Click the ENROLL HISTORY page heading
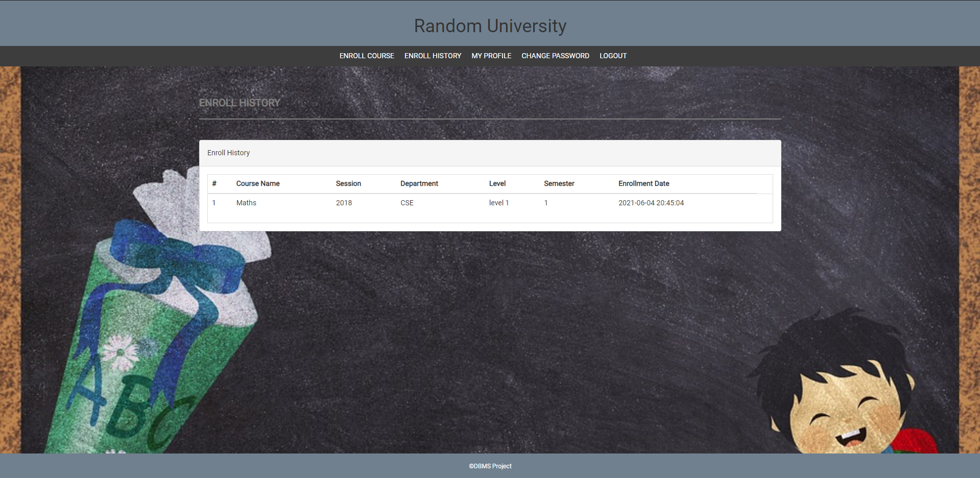 (x=240, y=103)
